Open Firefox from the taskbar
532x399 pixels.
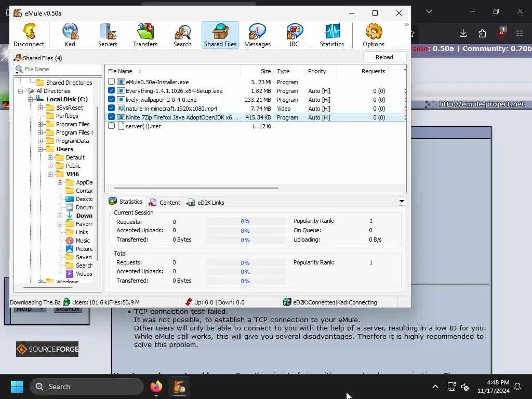(x=156, y=387)
